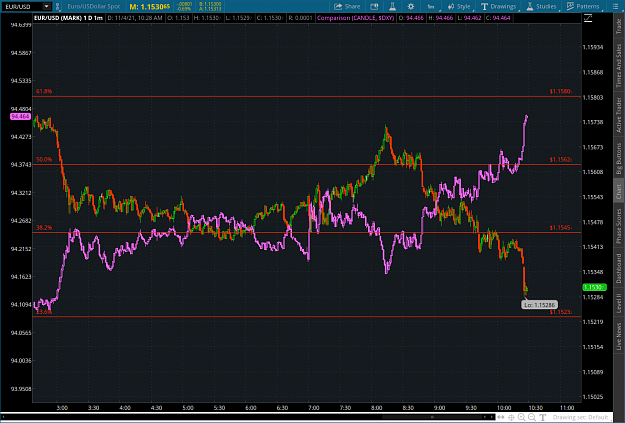Open the Drawing set: Default selector
Screen dimensions: 625x423
point(580,417)
